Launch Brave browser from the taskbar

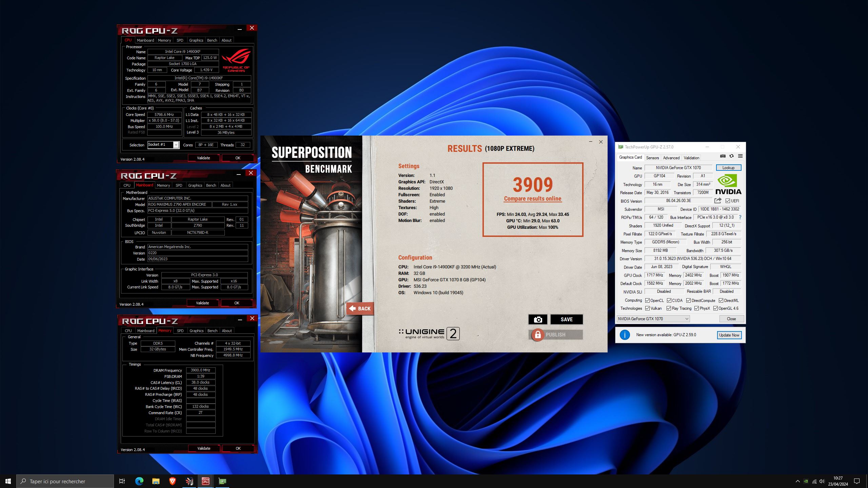[x=172, y=481]
